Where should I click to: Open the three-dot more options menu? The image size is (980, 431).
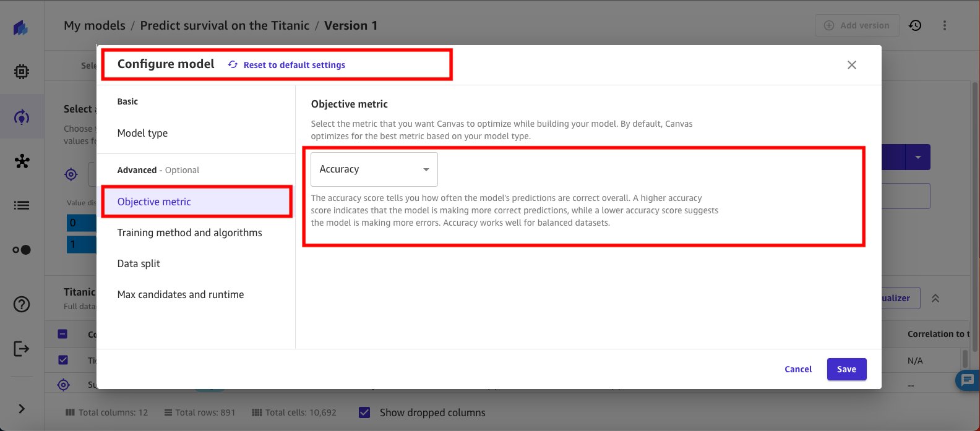pos(945,25)
